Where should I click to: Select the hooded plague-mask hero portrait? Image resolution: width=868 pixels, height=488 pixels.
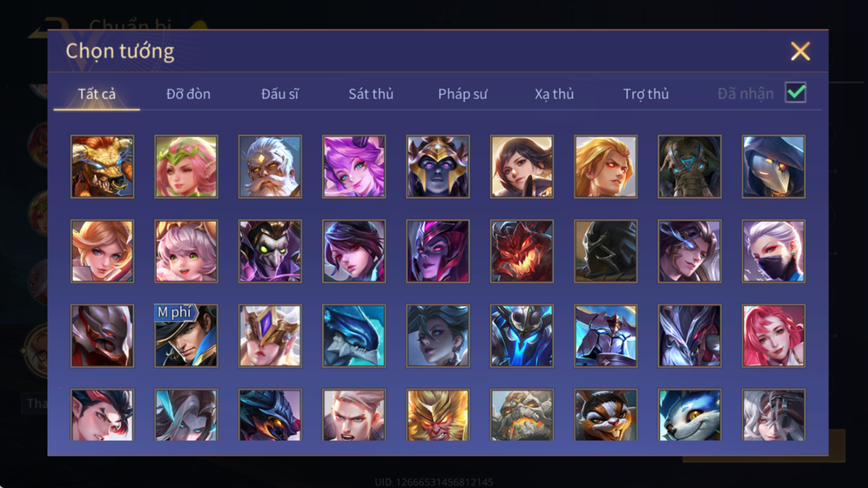774,166
